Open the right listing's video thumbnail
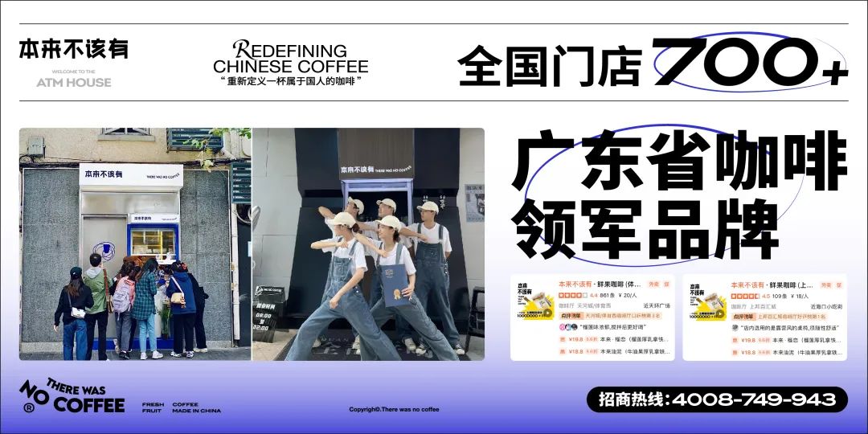This screenshot has width=868, height=434. (708, 302)
